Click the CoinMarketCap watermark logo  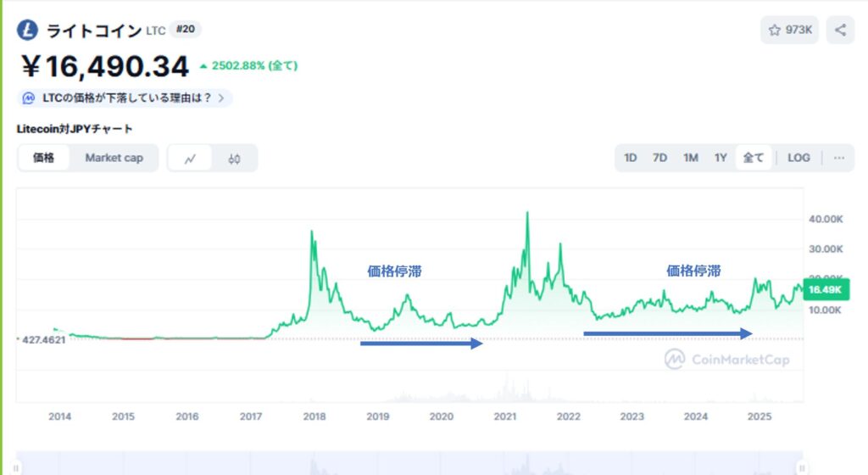[675, 360]
